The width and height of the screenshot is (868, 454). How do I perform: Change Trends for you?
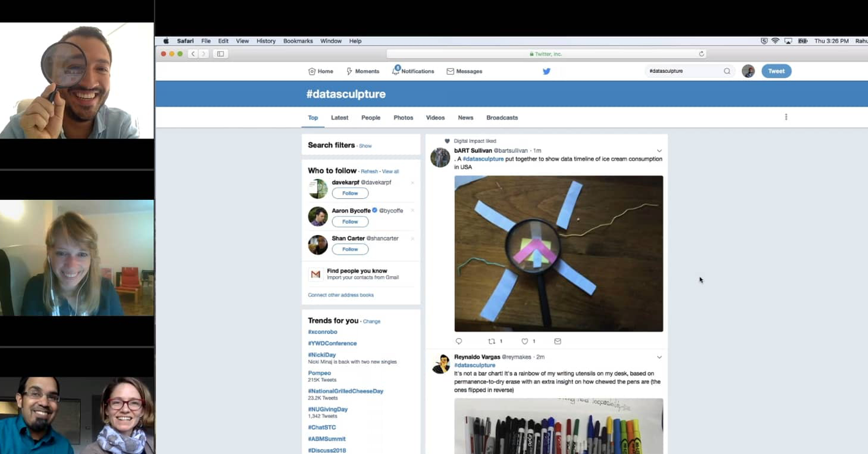click(371, 321)
